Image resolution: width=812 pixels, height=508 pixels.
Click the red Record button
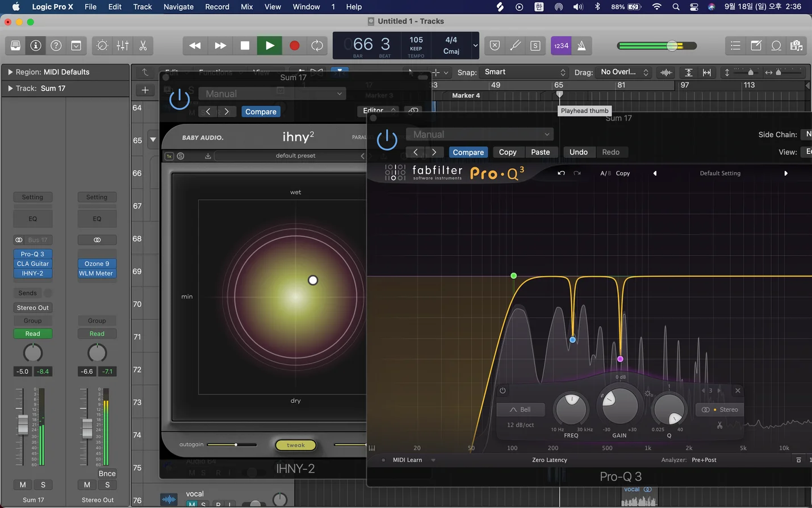[x=294, y=45]
